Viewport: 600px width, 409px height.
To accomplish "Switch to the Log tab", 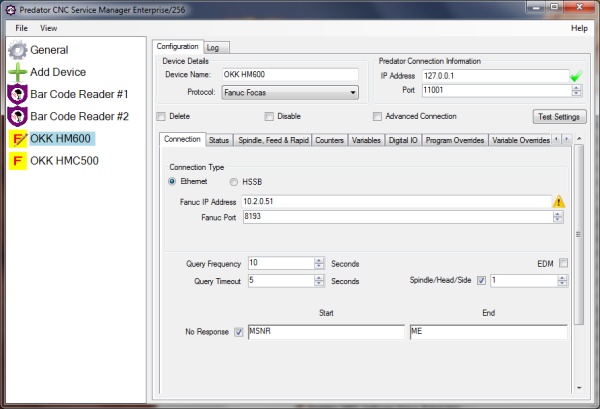I will coord(212,47).
